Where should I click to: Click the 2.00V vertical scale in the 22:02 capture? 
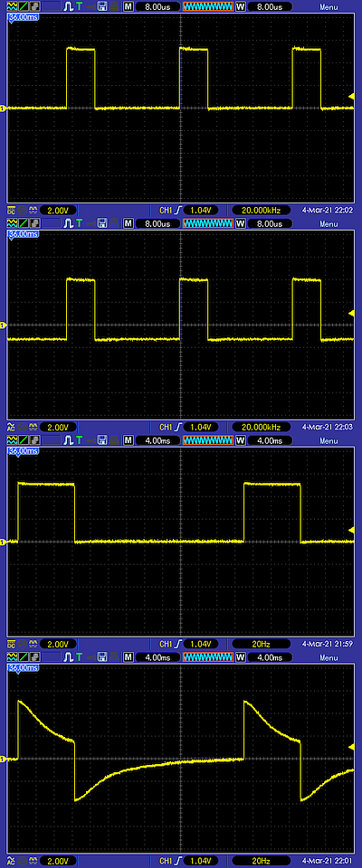click(x=58, y=211)
